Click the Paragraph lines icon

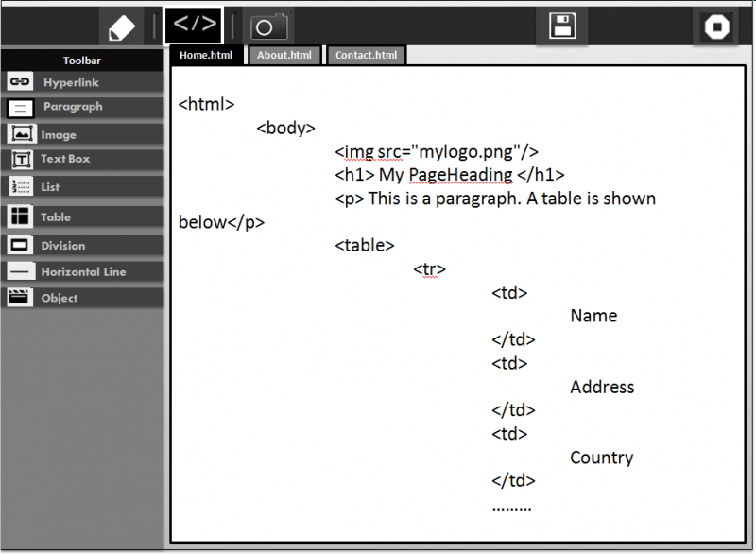point(22,108)
